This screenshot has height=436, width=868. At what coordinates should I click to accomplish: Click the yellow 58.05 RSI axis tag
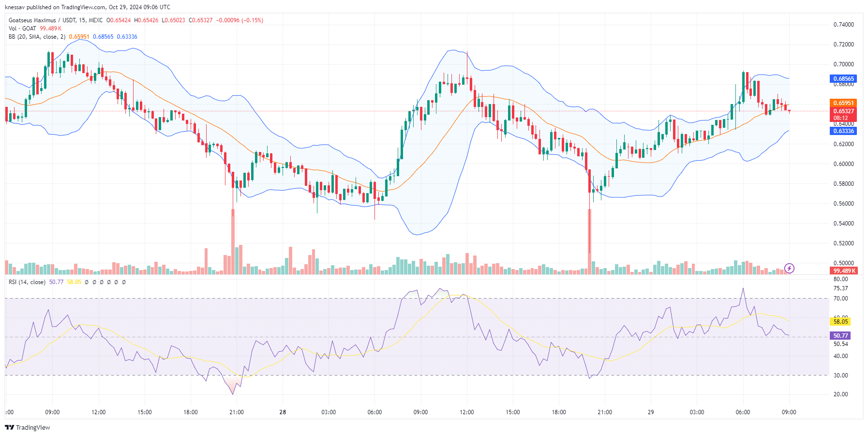(840, 322)
